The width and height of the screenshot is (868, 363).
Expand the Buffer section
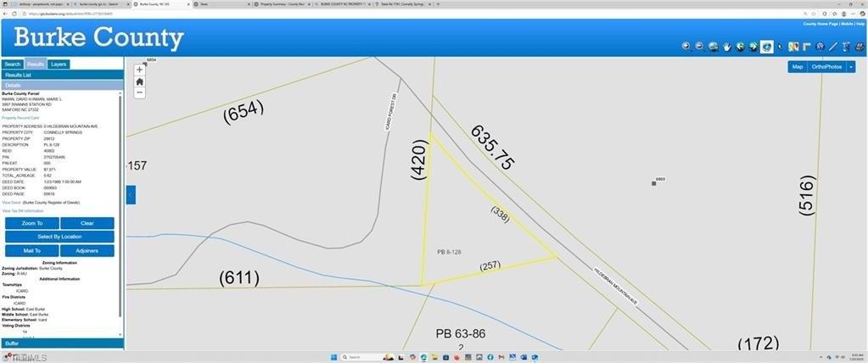[62, 343]
